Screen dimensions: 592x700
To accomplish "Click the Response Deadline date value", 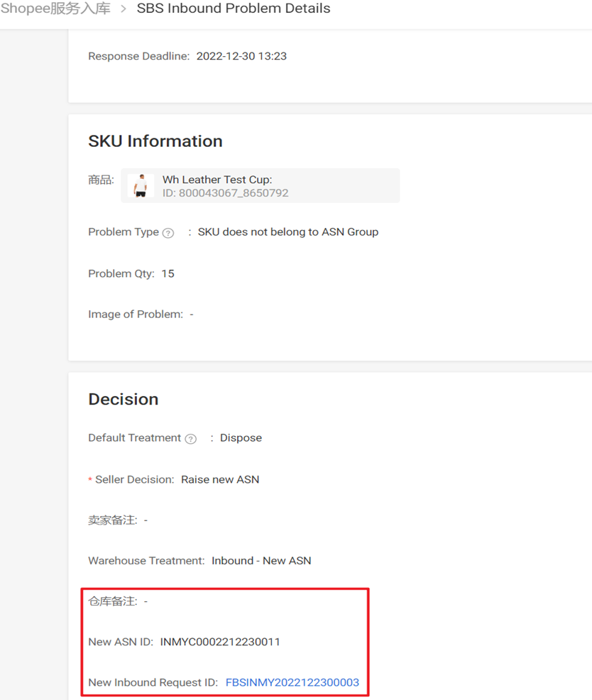I will point(241,56).
